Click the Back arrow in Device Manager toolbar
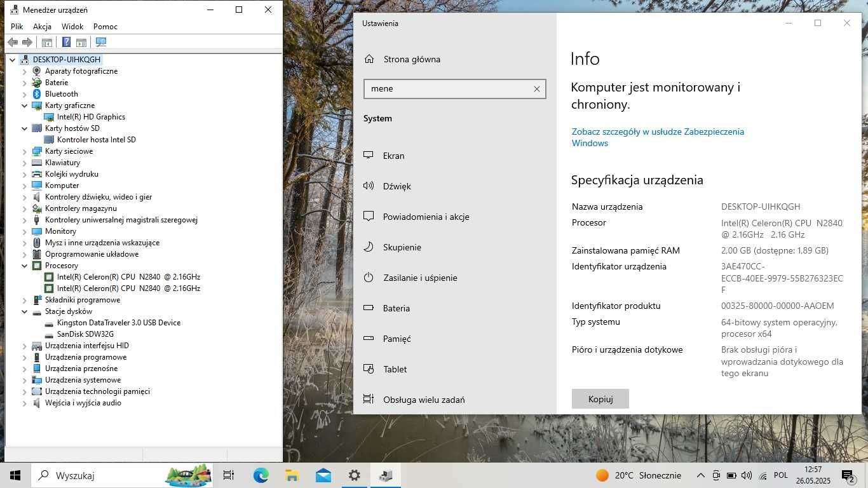 [13, 43]
